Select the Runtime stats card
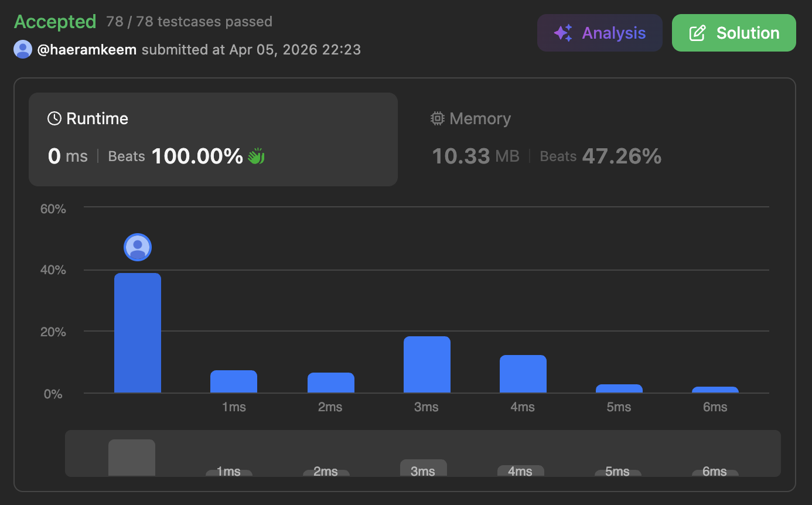This screenshot has width=812, height=505. pyautogui.click(x=213, y=139)
